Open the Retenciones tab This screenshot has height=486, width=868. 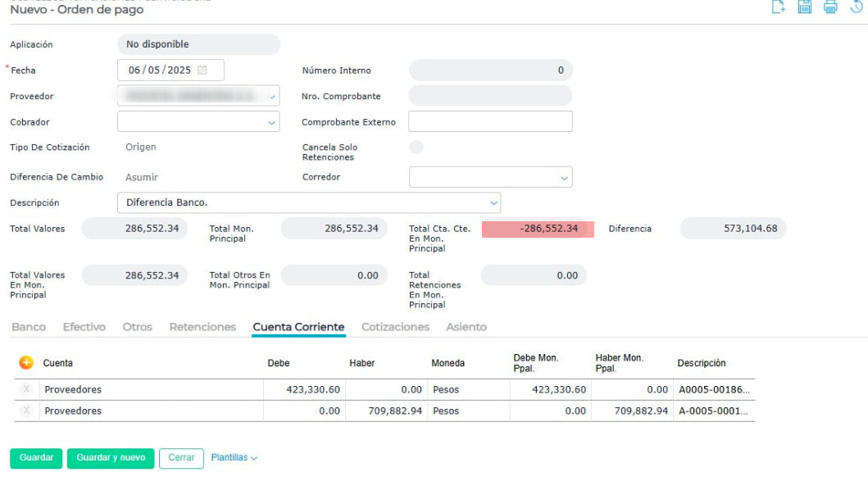click(x=202, y=327)
